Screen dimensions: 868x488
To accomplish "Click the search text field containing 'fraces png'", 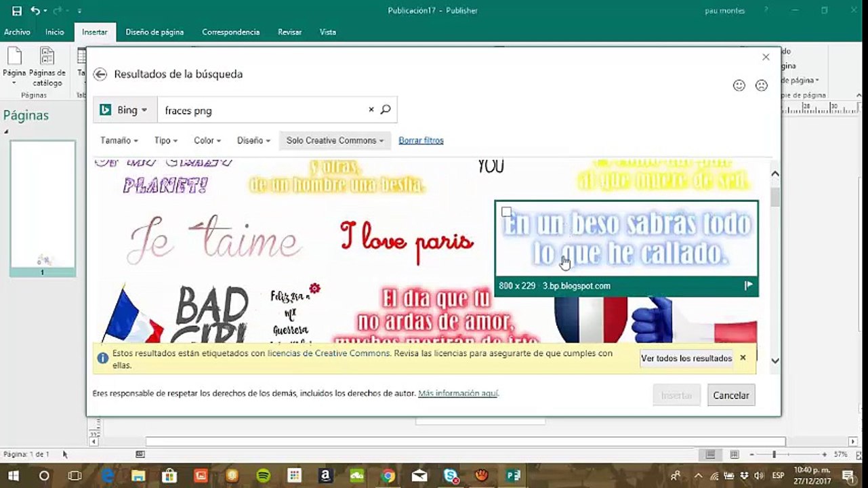I will pos(264,110).
